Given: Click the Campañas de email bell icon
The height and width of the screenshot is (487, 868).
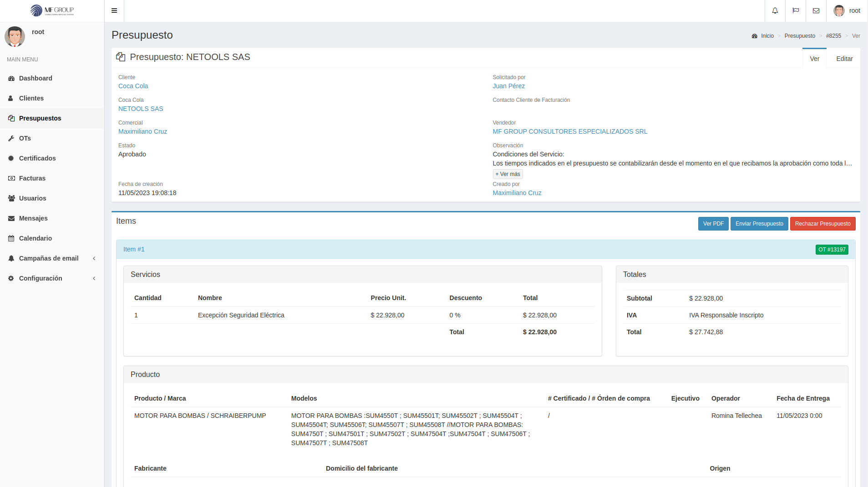Looking at the screenshot, I should coord(11,258).
